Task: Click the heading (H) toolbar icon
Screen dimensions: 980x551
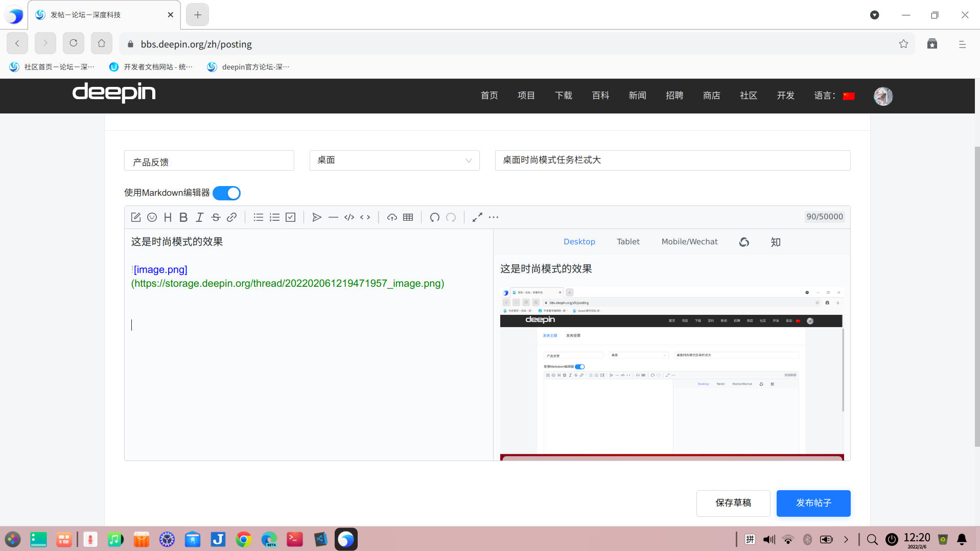Action: tap(168, 217)
